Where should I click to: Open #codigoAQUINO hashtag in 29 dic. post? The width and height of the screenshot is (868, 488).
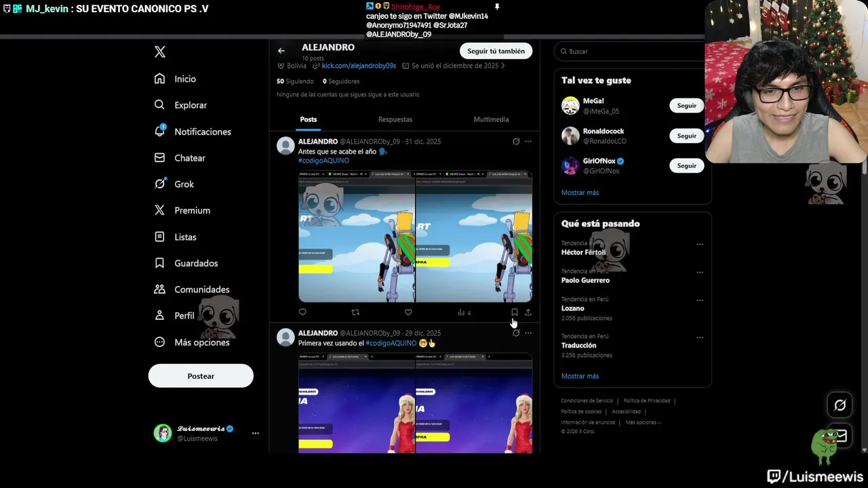pyautogui.click(x=391, y=343)
